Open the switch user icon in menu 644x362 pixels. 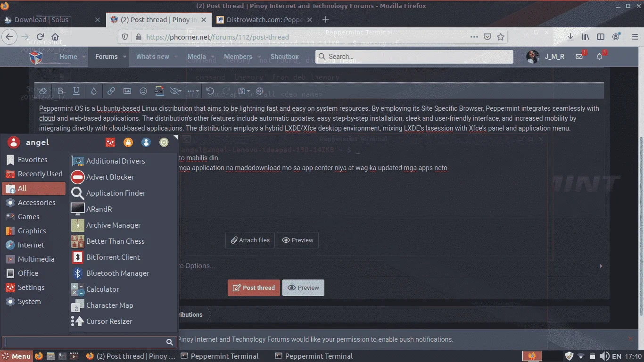tap(146, 142)
